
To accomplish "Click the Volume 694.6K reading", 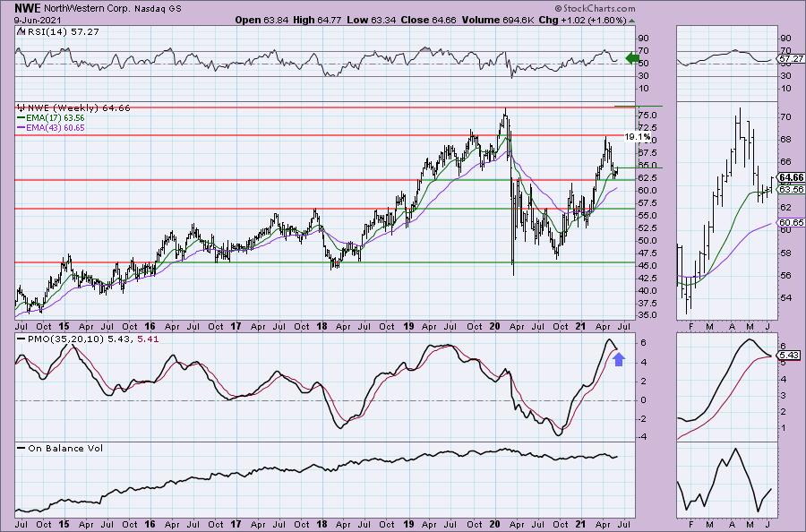I will tap(498, 20).
